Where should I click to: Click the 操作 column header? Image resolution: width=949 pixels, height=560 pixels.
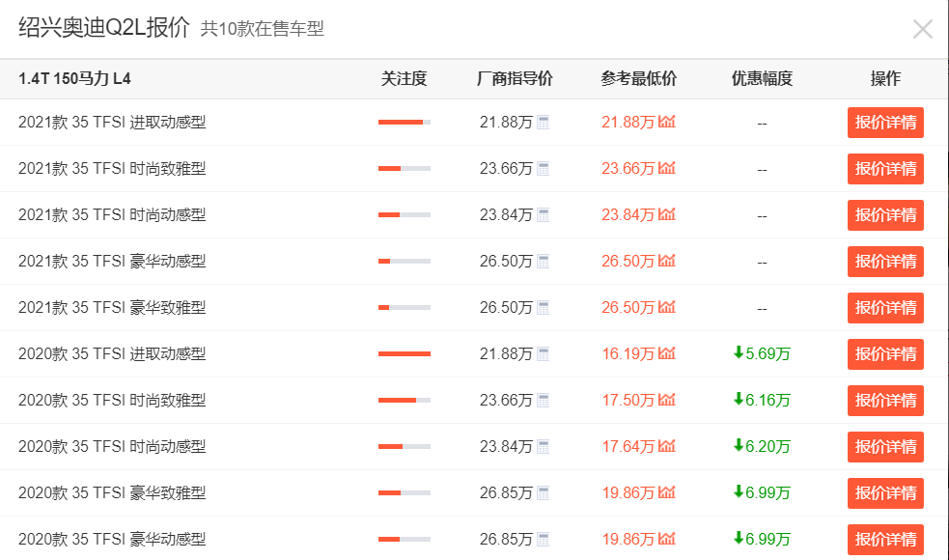point(885,79)
